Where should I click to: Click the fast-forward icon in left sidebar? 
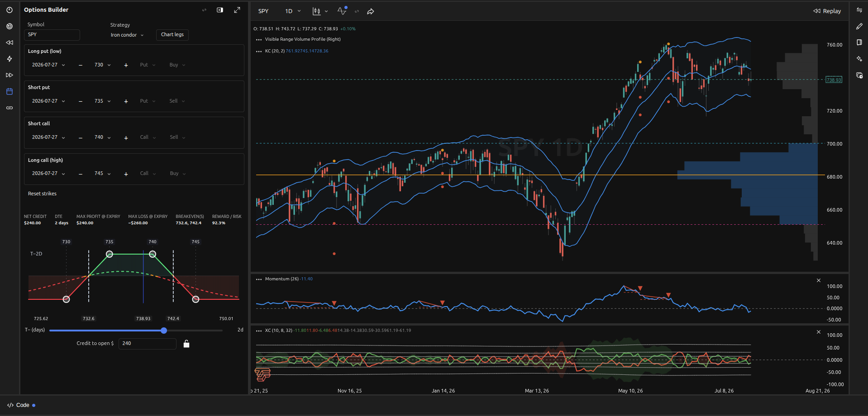click(10, 75)
